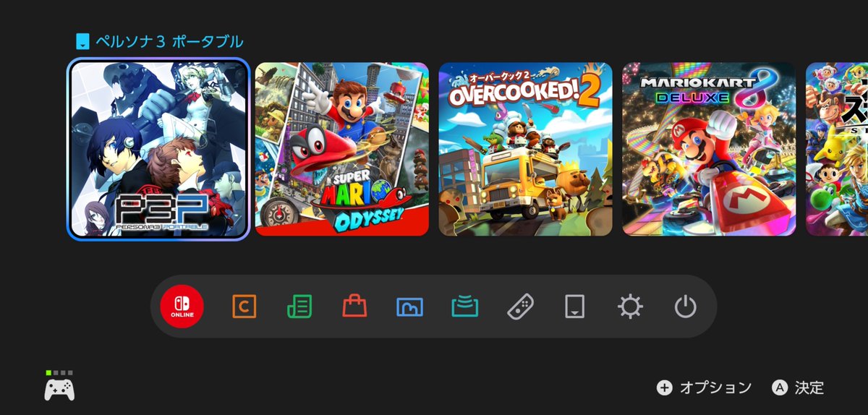Select the Super Mario Odyssey tile
The height and width of the screenshot is (415, 868).
[342, 149]
